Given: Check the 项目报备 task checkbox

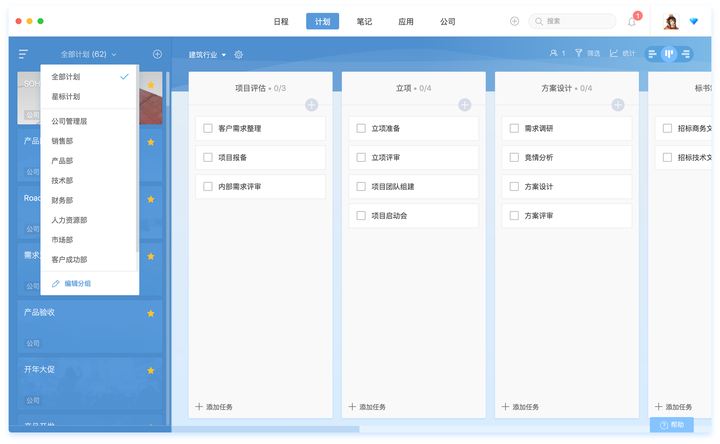Looking at the screenshot, I should (208, 157).
